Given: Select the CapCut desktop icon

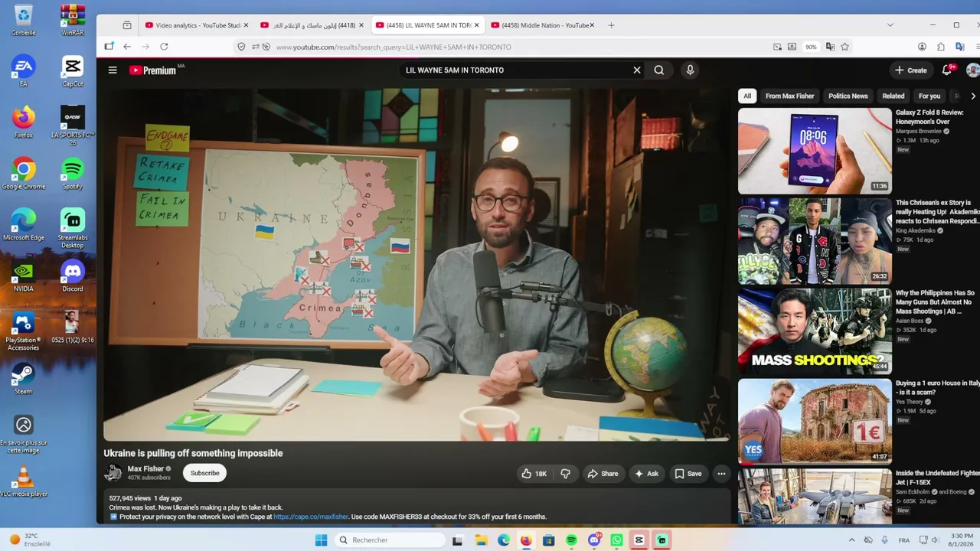Looking at the screenshot, I should tap(73, 71).
